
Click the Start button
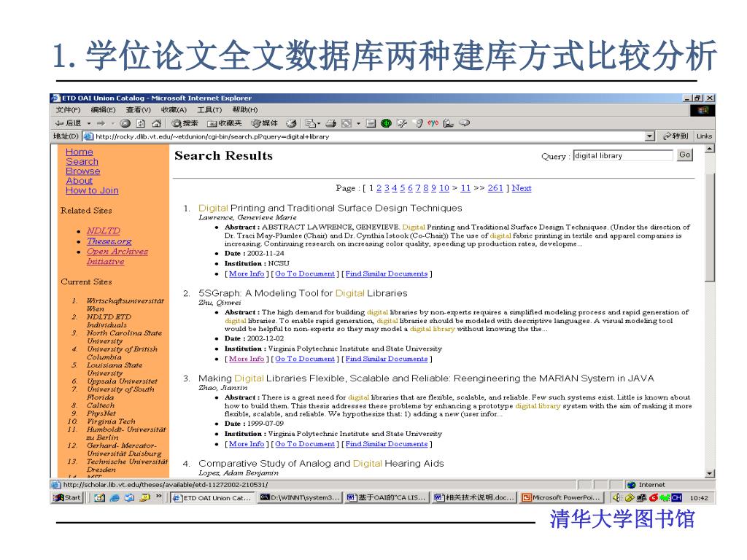(x=67, y=497)
